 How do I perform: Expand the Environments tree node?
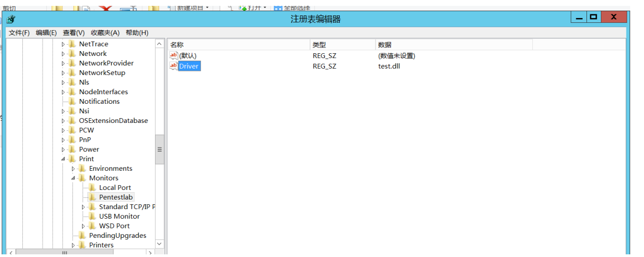tap(73, 168)
